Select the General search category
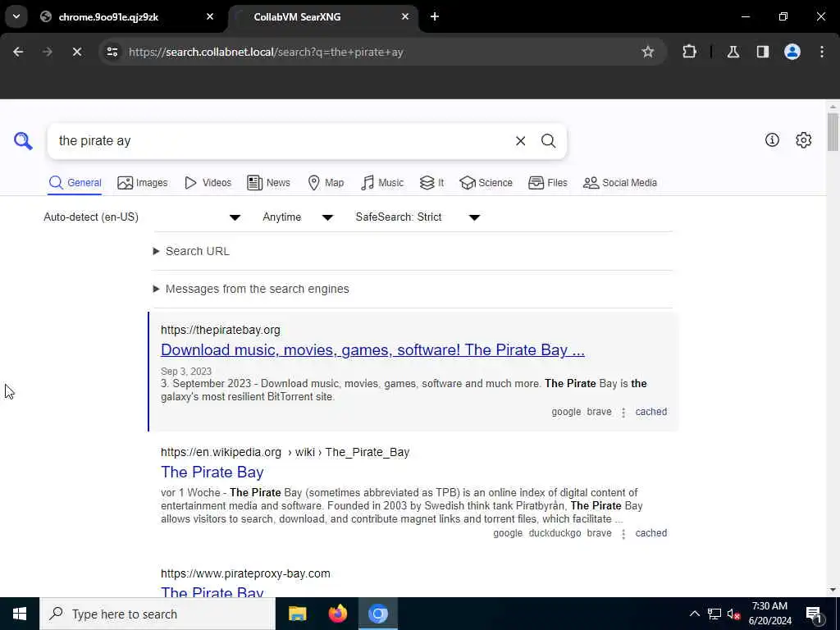This screenshot has height=630, width=840. click(x=75, y=183)
